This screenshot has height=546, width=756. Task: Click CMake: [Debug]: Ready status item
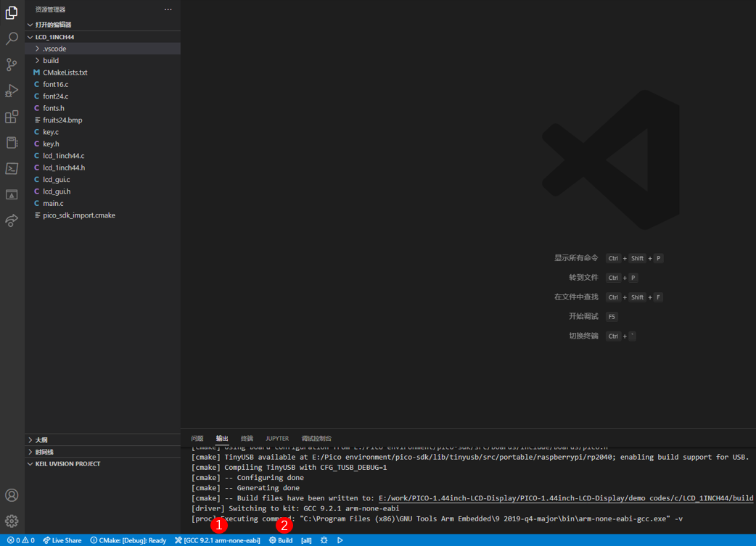tap(128, 540)
